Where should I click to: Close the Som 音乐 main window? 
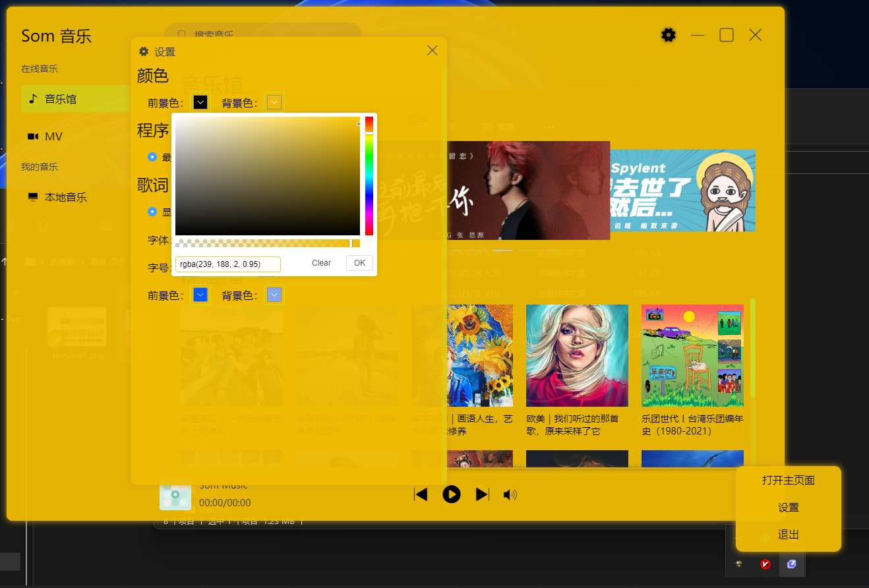click(x=756, y=35)
